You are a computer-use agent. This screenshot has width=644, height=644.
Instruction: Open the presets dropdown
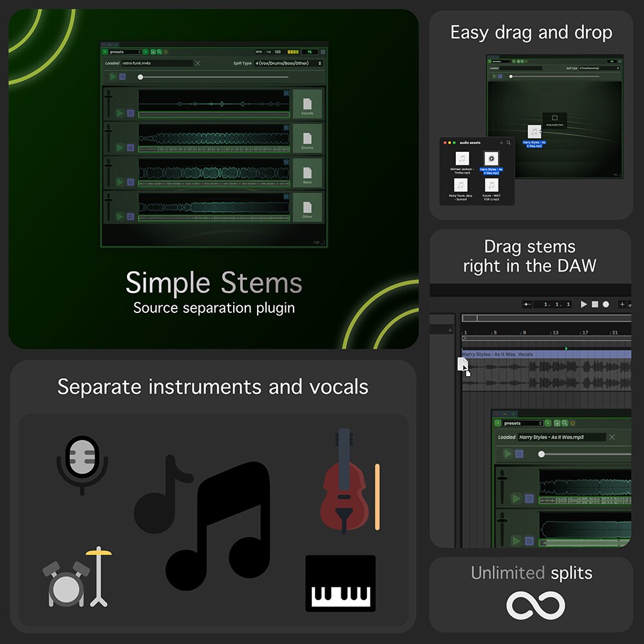tap(124, 52)
